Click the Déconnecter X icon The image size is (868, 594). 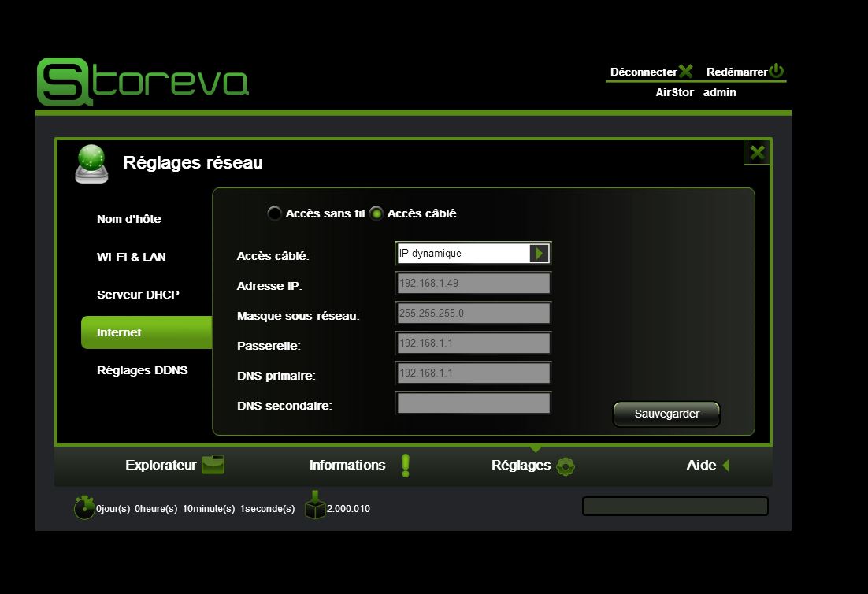click(686, 72)
